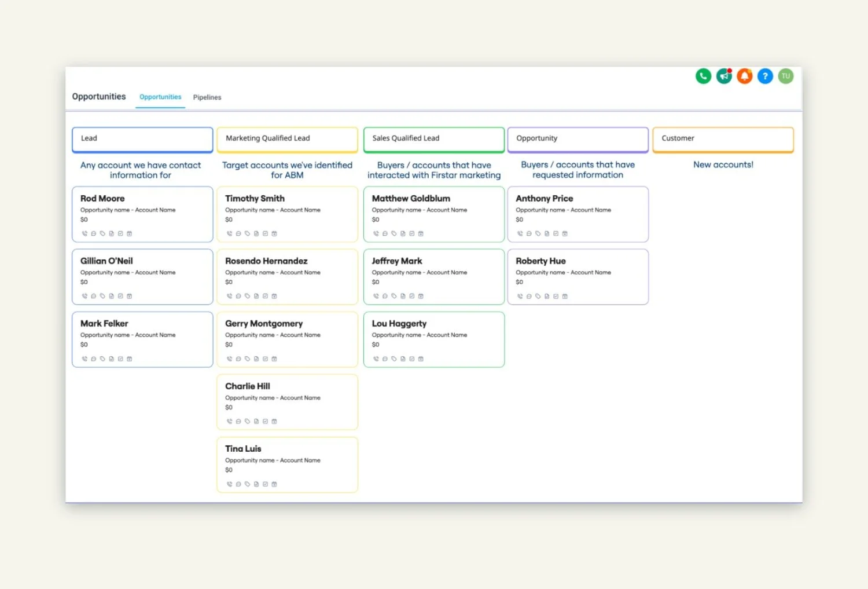The width and height of the screenshot is (868, 589).
Task: Open the Timothy Smith opportunity name
Action: click(x=255, y=198)
